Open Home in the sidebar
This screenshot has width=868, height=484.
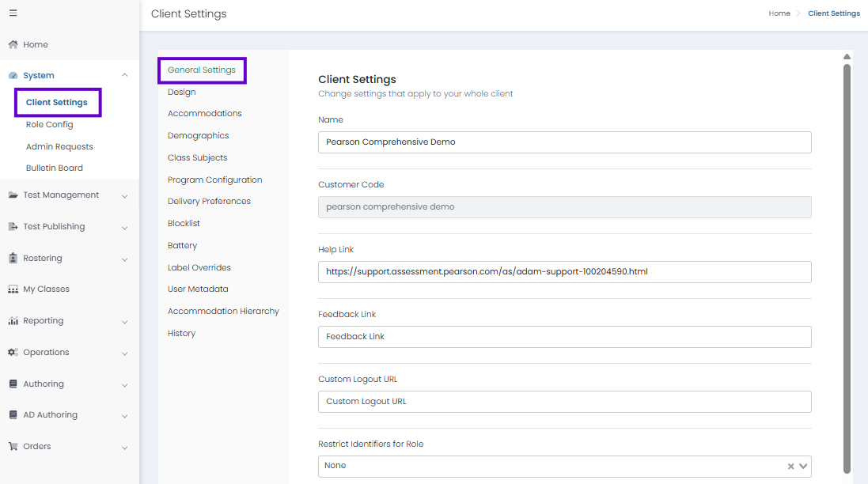[36, 44]
